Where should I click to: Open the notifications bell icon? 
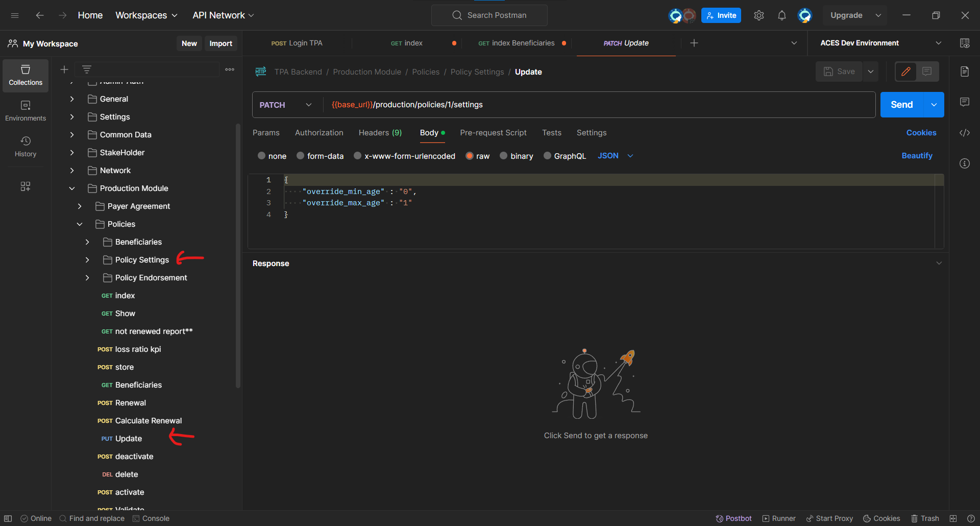(781, 15)
